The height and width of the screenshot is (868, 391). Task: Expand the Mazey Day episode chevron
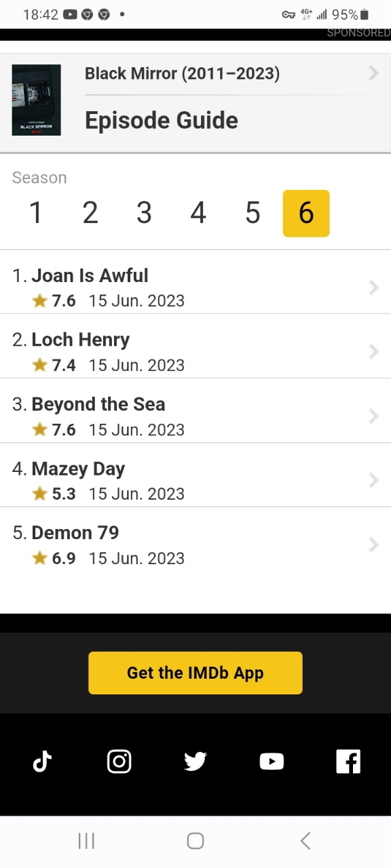coord(373,480)
